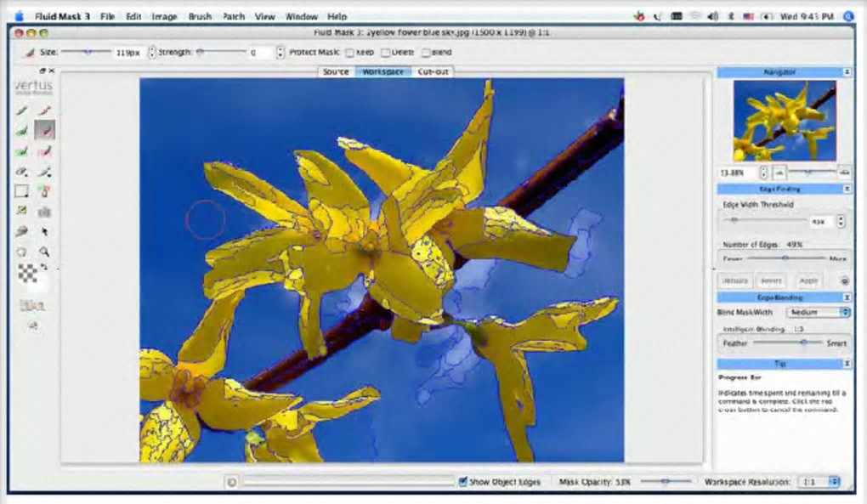Collapse the Edge Blending panel
This screenshot has height=504, width=867.
(x=847, y=297)
